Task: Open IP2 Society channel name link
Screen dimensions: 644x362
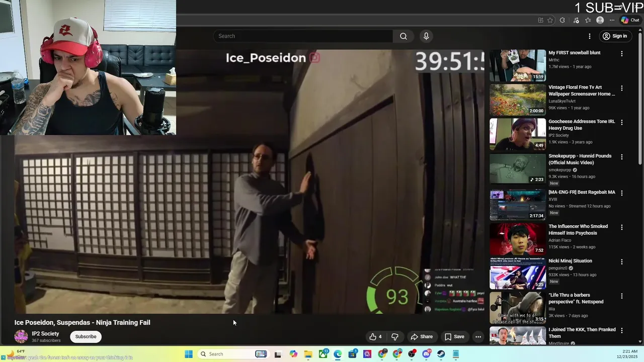Action: click(x=45, y=334)
